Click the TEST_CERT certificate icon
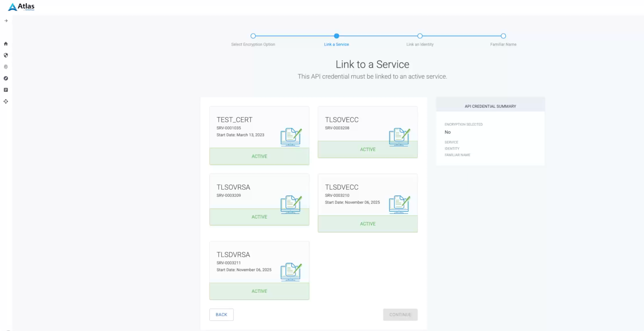The width and height of the screenshot is (644, 331). (x=291, y=137)
